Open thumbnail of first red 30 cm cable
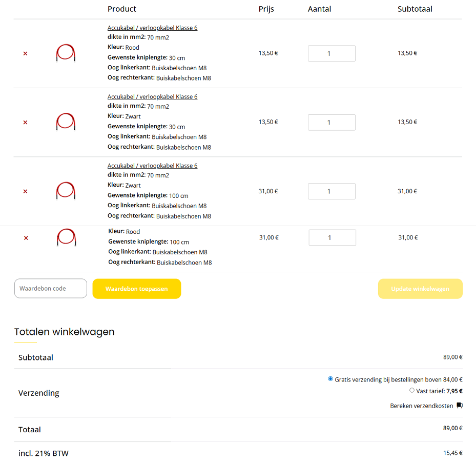The image size is (476, 463). coord(66,53)
